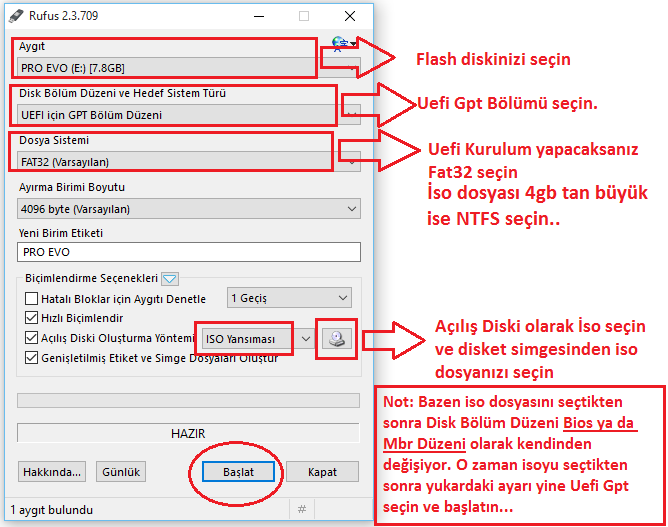
Task: Open the Dosya Sistemi FAT32 dropdown
Action: (189, 162)
